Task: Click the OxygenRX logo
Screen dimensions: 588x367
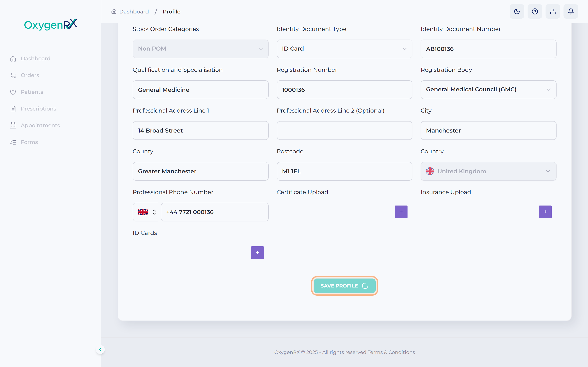Action: (51, 24)
